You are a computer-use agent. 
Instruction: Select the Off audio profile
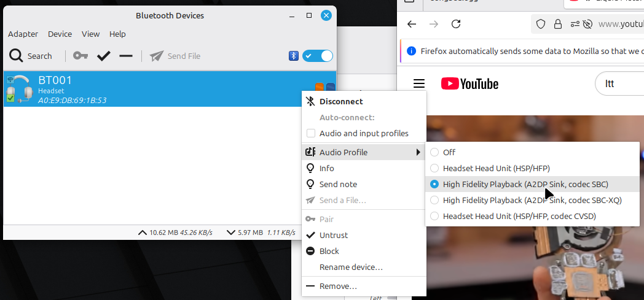tap(435, 152)
